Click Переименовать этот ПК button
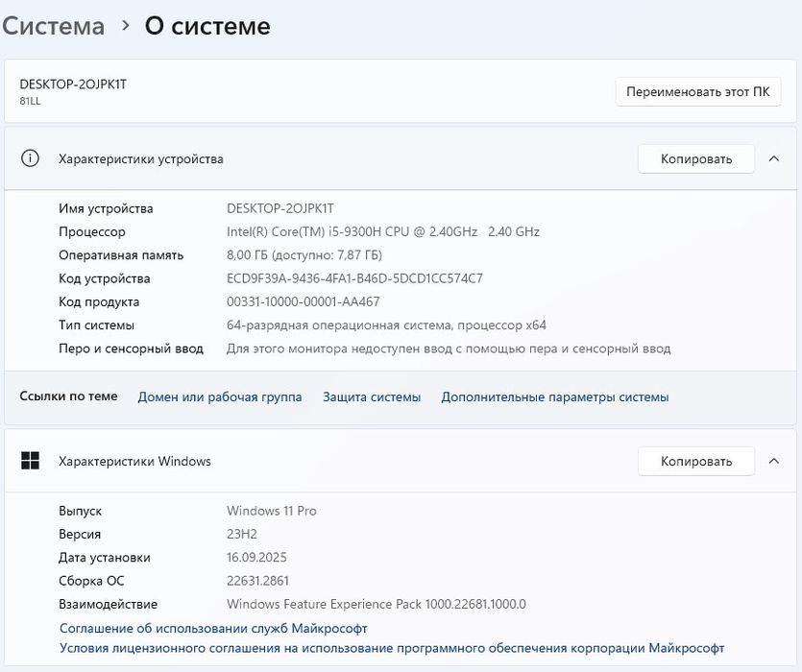Screen dimensions: 802x672 (697, 91)
